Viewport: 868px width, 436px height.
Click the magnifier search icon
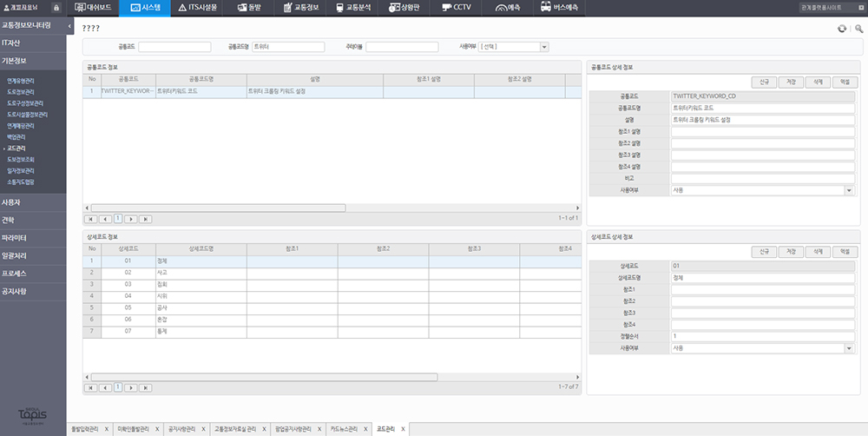point(858,29)
